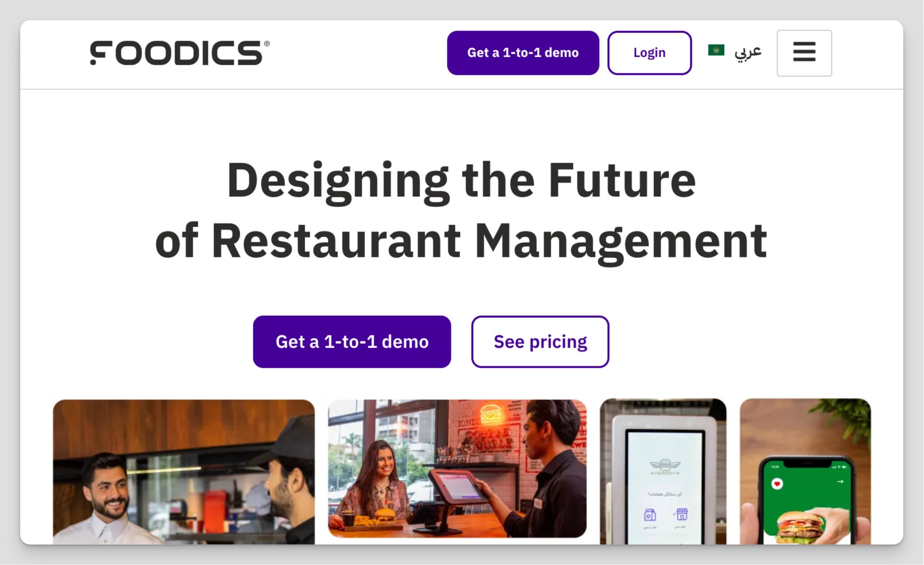Click the takeaway bag icon on kiosk

(x=650, y=515)
